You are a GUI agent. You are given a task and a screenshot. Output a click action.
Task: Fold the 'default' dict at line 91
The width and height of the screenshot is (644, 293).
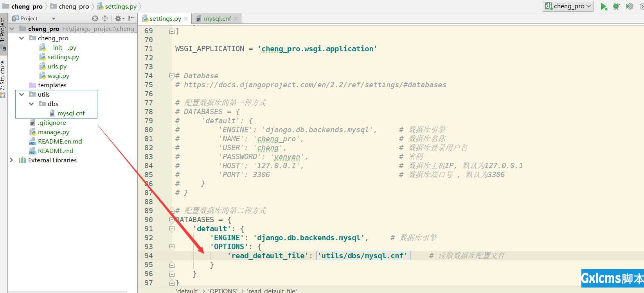pos(172,229)
